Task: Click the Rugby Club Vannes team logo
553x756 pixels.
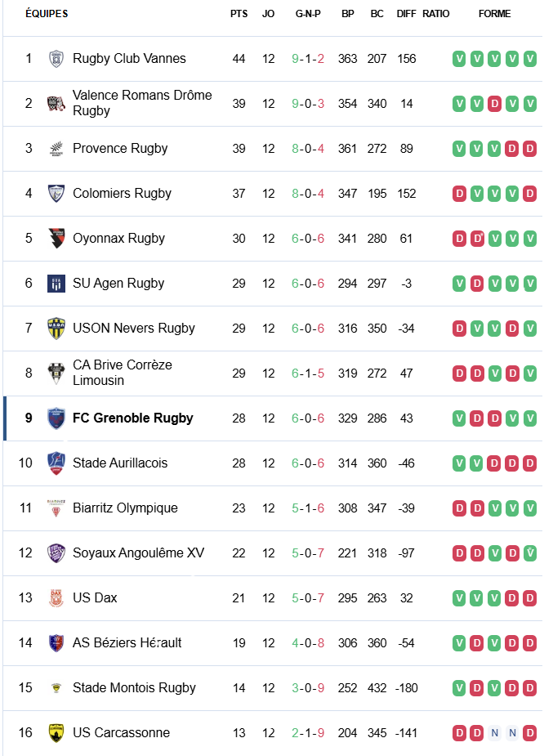Action: tap(56, 59)
